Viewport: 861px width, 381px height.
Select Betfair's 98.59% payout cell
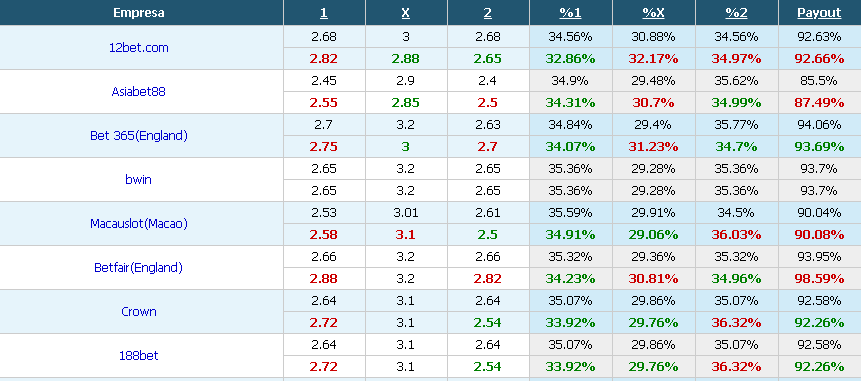(819, 279)
